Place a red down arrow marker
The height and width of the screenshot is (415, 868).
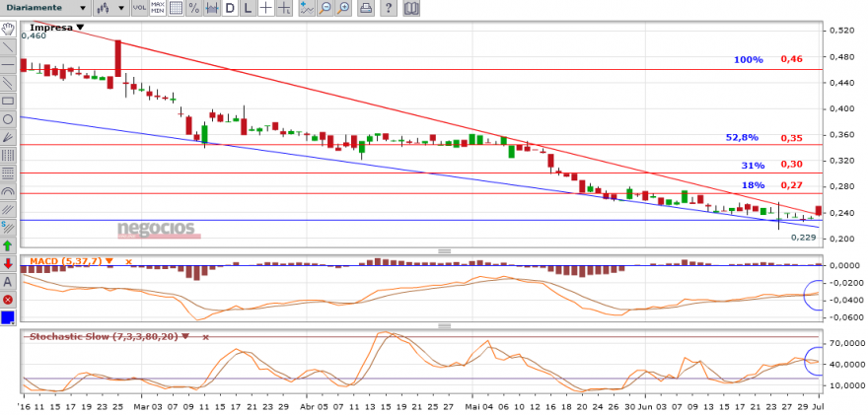coord(8,263)
